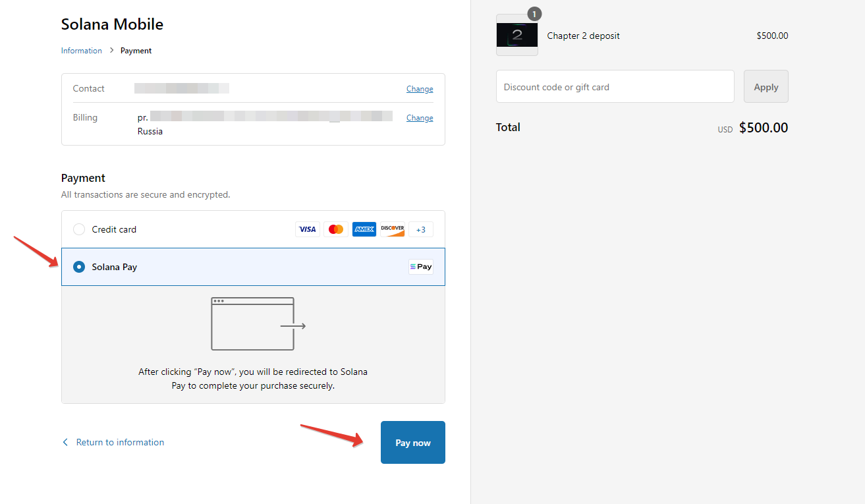This screenshot has height=504, width=865.
Task: Click the redirect browser window illustration
Action: click(x=258, y=323)
